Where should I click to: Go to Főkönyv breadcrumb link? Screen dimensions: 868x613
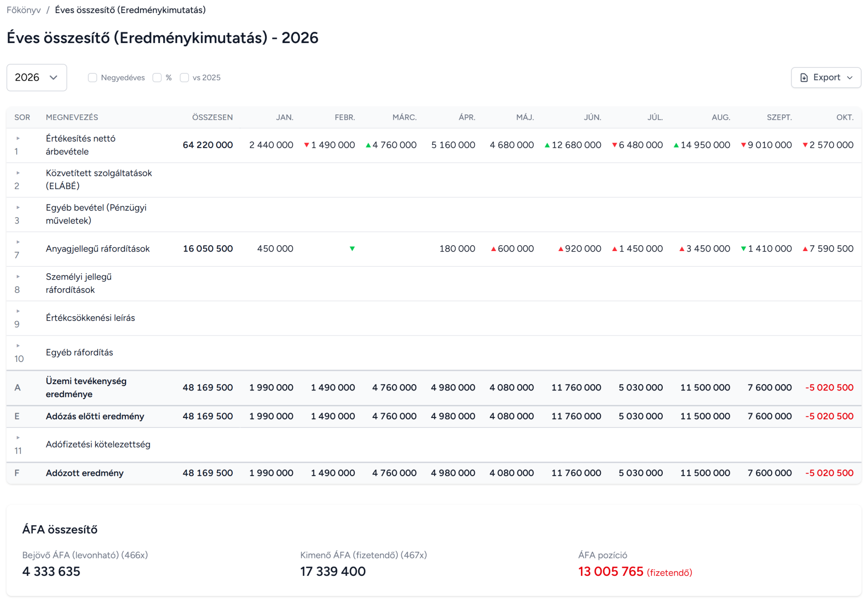pos(24,10)
